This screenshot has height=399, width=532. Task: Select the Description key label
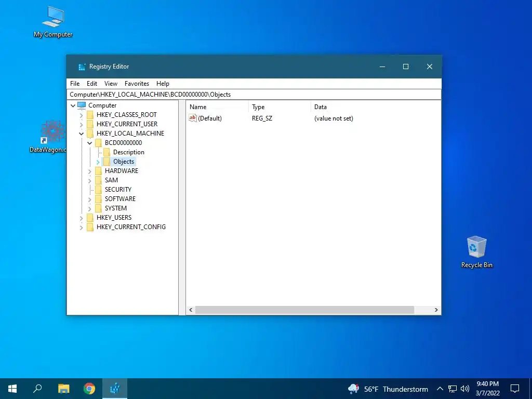[x=129, y=152]
